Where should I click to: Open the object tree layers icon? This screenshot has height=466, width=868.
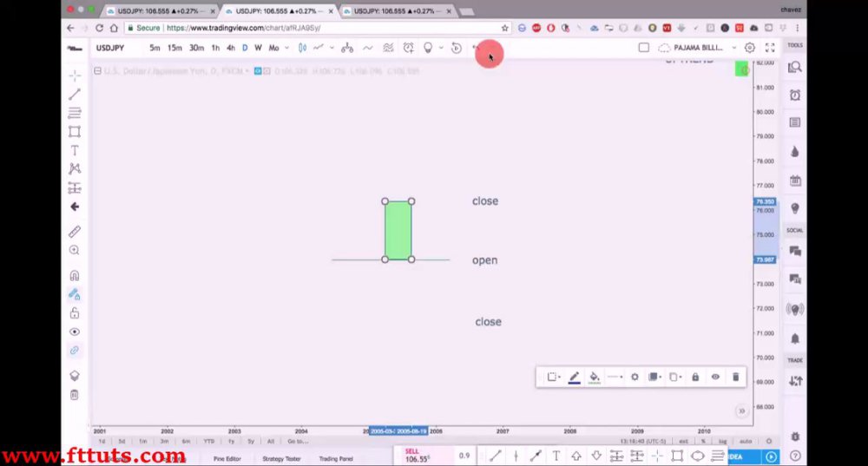click(x=74, y=376)
